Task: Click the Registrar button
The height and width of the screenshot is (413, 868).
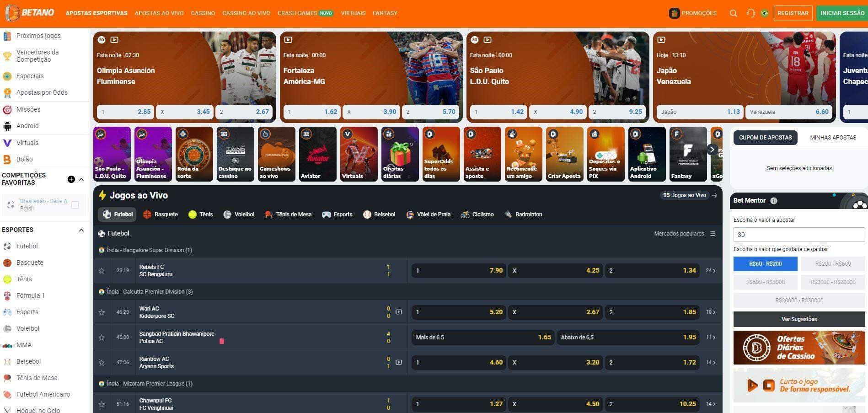Action: [793, 13]
